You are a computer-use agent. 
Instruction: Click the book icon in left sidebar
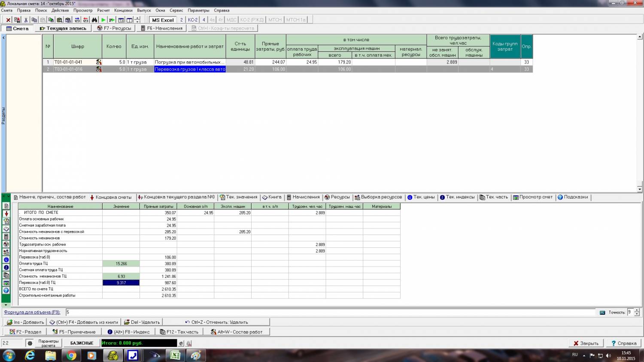point(6,229)
